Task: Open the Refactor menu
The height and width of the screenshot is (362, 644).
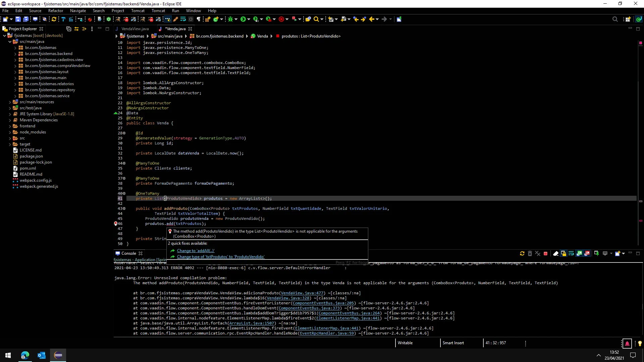Action: pos(55,11)
